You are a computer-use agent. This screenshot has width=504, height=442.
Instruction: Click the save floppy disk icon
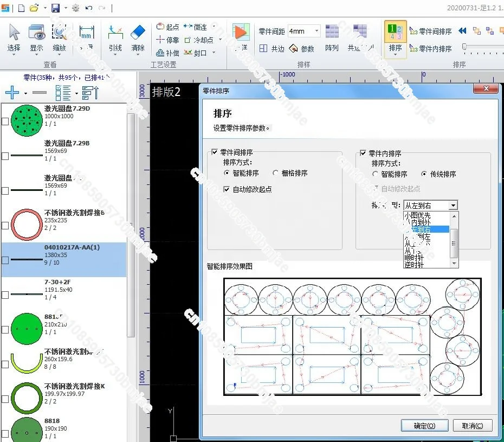[56, 8]
